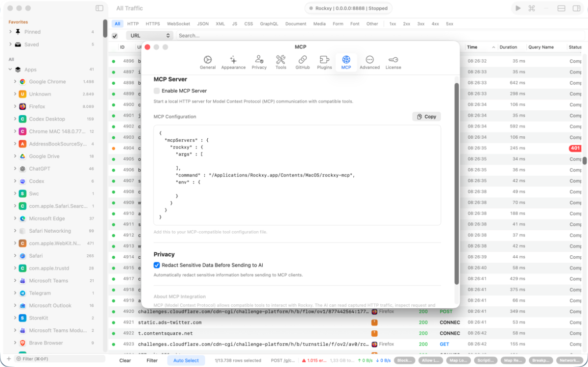Image resolution: width=588 pixels, height=367 pixels.
Task: Expand the Codex Desktop app row
Action: pos(15,119)
